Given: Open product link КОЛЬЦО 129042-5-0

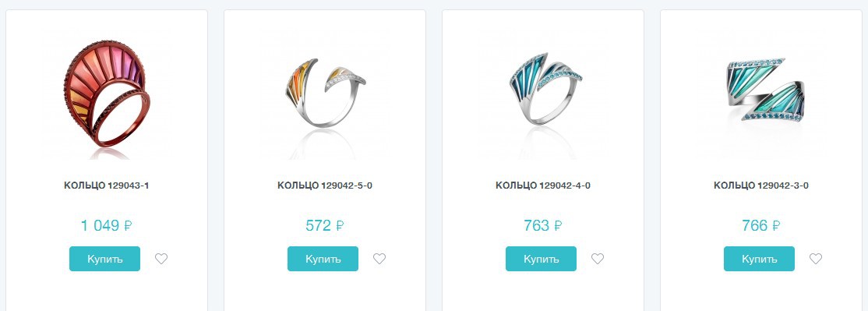Looking at the screenshot, I should point(324,186).
